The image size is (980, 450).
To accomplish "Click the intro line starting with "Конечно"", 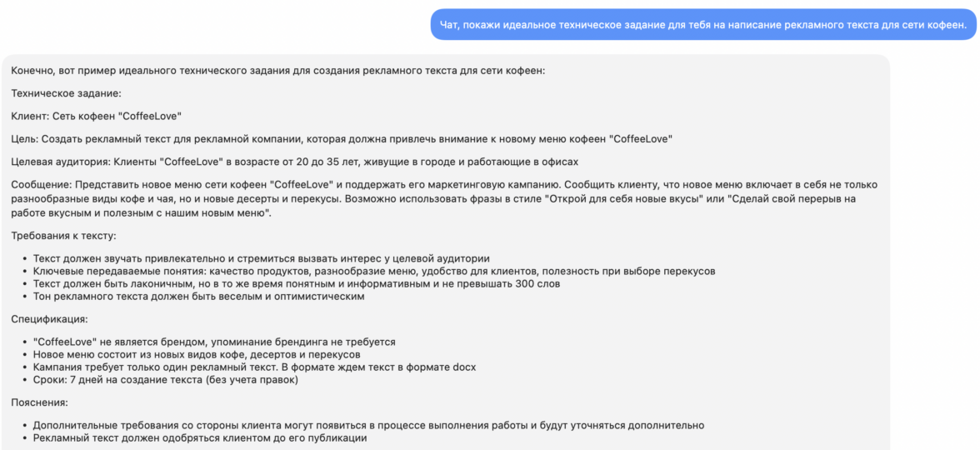I will pos(277,71).
